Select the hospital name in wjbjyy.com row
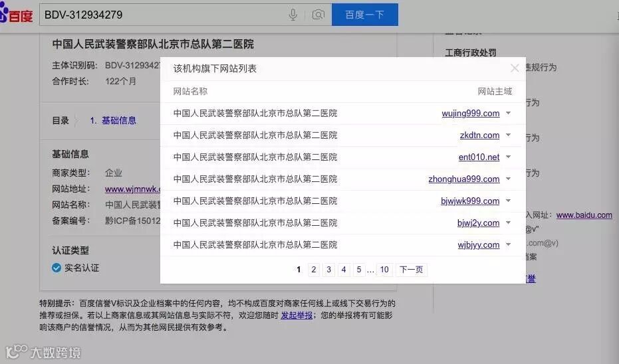Viewport: 619px width, 364px height. point(255,245)
